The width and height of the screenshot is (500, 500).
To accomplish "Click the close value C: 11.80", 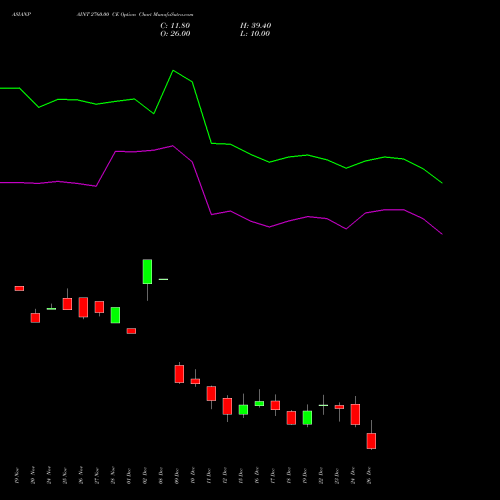I will 175,26.
